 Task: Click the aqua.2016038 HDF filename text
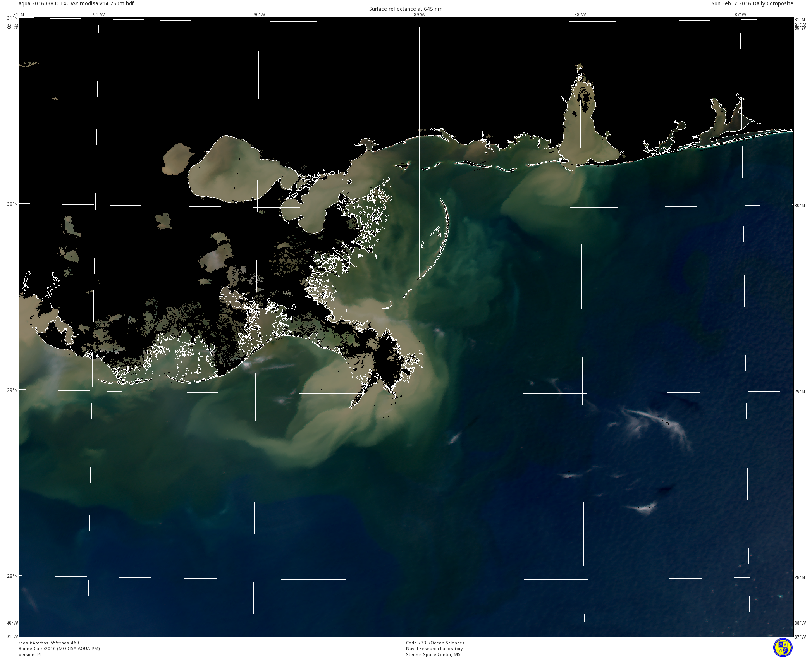click(x=76, y=3)
